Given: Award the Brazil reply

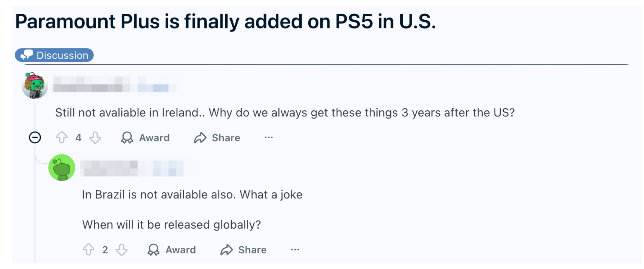Looking at the screenshot, I should [x=172, y=249].
